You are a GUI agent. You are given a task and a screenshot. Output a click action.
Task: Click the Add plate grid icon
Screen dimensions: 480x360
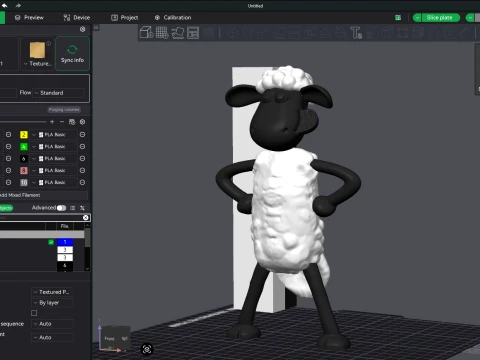tap(162, 33)
